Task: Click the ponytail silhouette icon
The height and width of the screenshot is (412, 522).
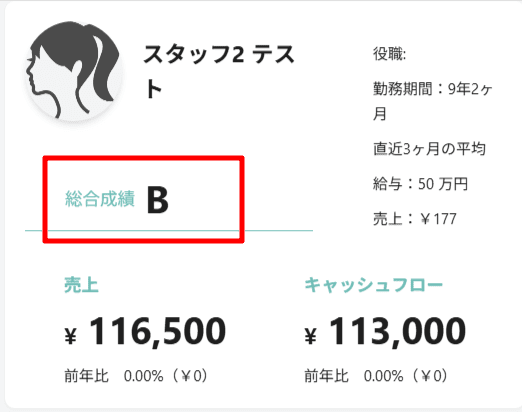Action: pyautogui.click(x=74, y=71)
